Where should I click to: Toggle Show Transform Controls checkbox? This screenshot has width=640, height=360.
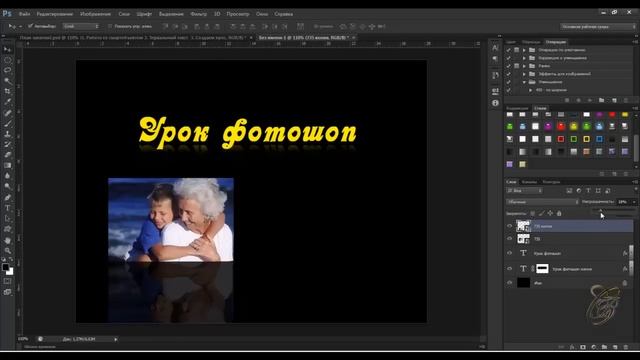(110, 26)
